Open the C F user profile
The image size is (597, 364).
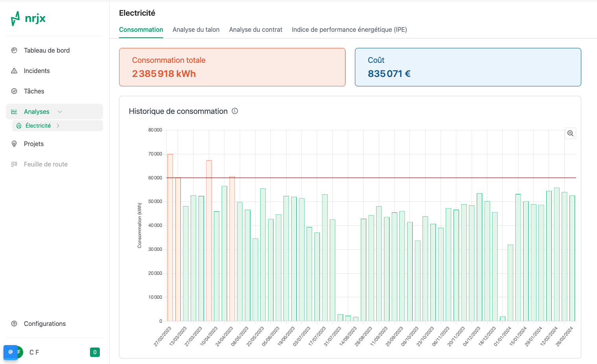click(x=34, y=352)
